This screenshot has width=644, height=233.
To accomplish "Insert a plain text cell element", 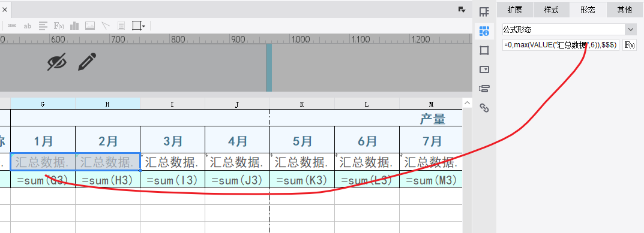I will click(x=12, y=26).
